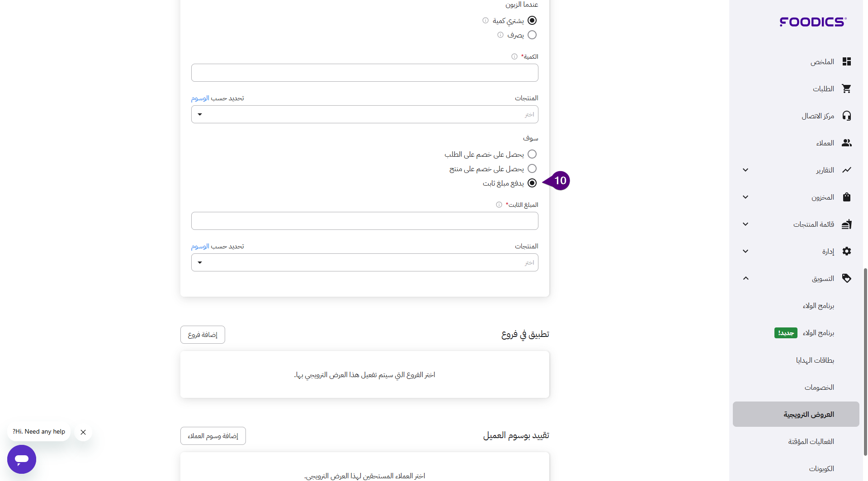Select the يصرف radio option
The width and height of the screenshot is (868, 481).
click(532, 35)
